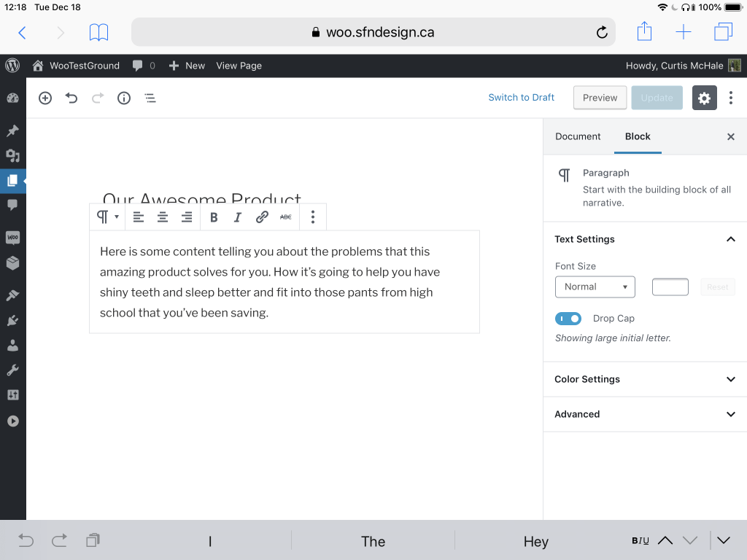747x560 pixels.
Task: Apply bold formatting in the block toolbar
Action: click(x=214, y=217)
